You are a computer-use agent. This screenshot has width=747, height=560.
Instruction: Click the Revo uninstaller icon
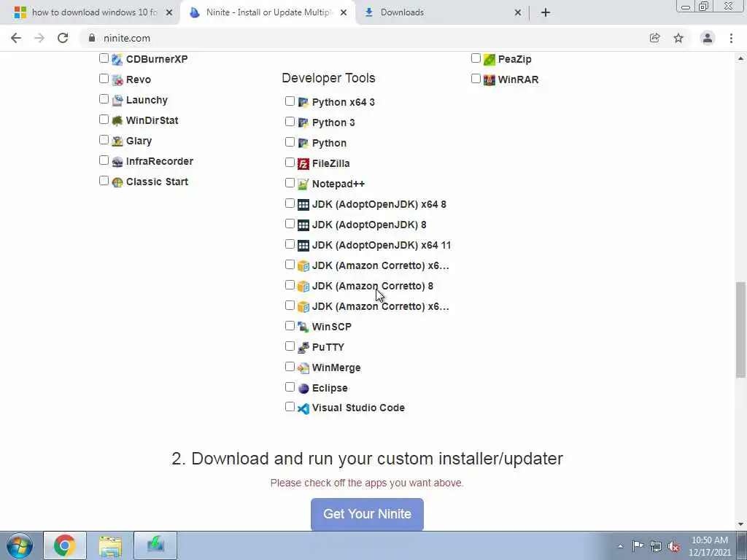point(117,80)
